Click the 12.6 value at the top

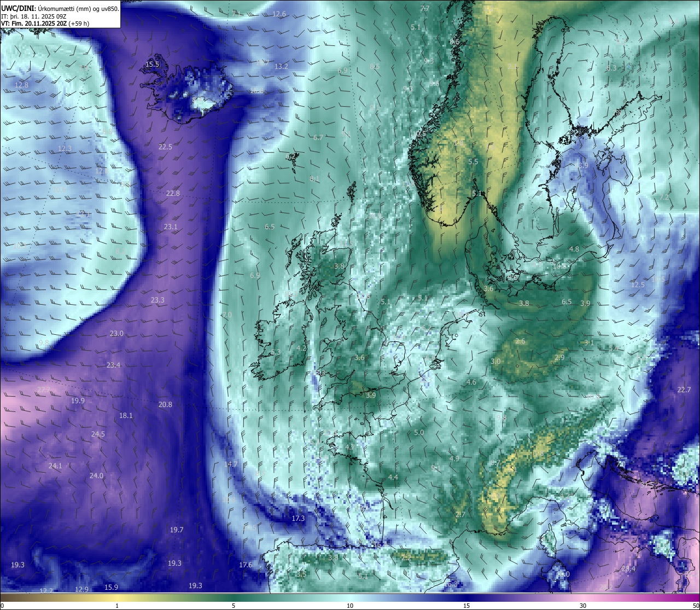[279, 14]
